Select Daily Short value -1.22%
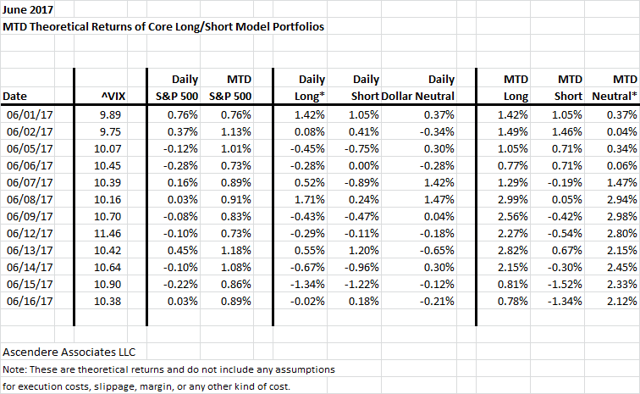Image resolution: width=640 pixels, height=394 pixels. (x=362, y=284)
